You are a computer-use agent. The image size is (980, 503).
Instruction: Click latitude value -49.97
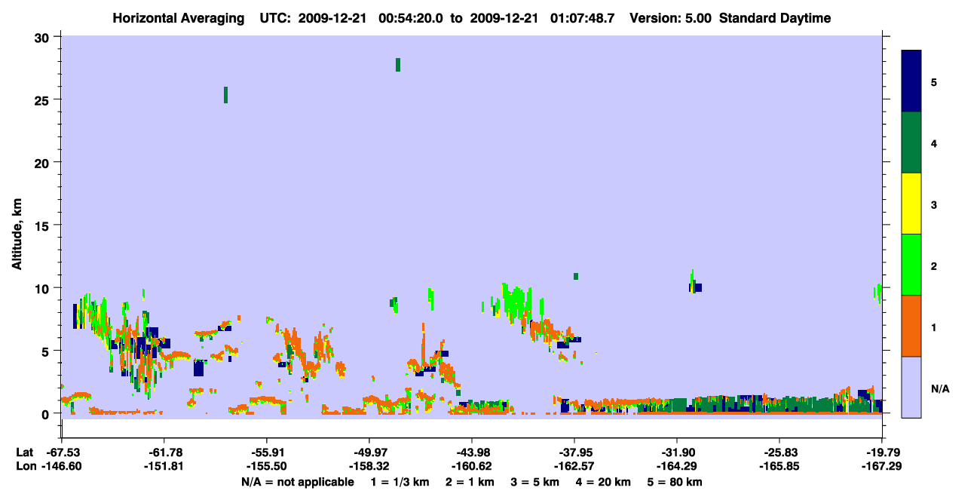(369, 452)
